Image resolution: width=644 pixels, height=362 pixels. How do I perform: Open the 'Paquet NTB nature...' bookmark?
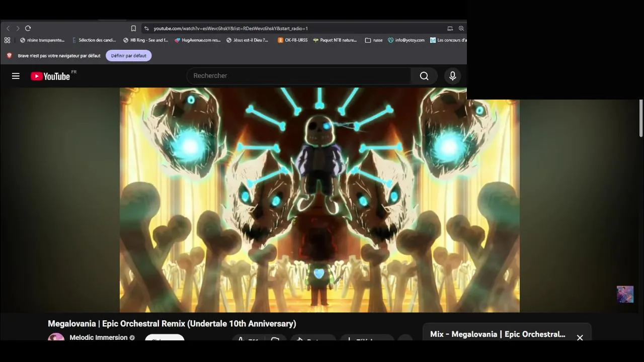tap(335, 40)
